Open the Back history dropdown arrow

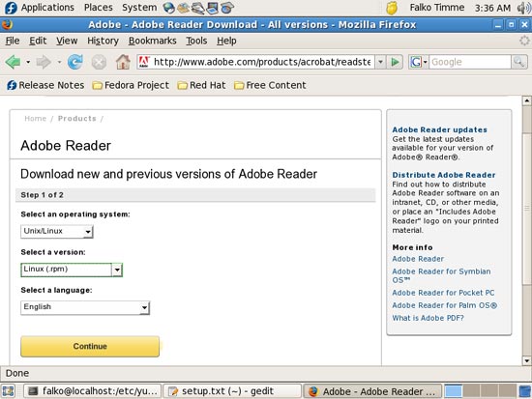click(28, 62)
